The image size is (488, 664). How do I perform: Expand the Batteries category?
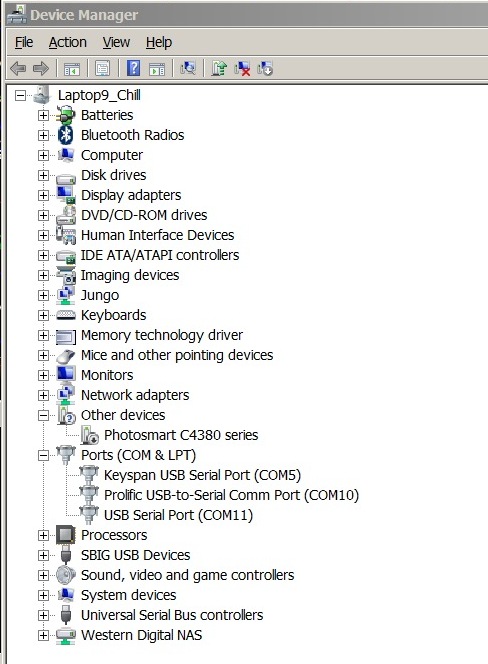point(43,115)
